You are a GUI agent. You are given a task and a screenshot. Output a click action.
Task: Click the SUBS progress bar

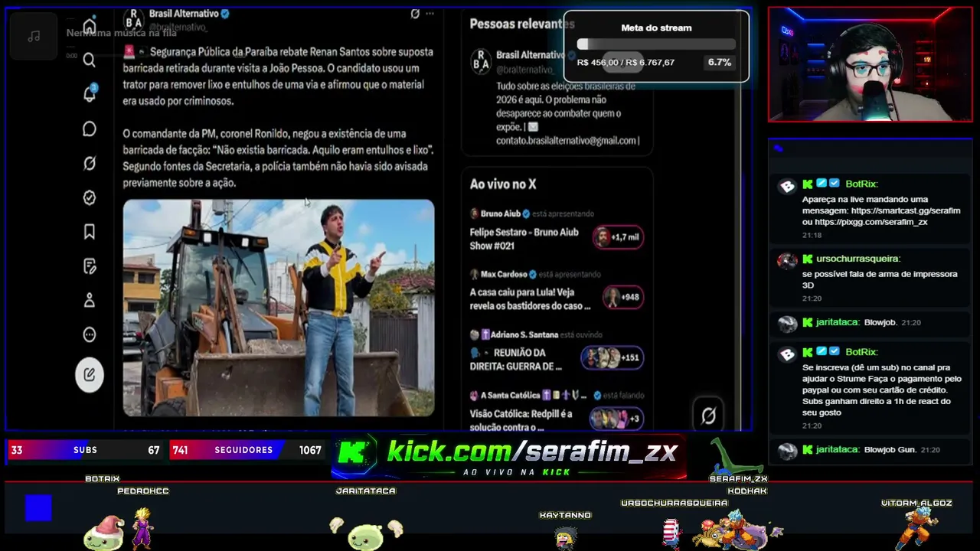85,450
